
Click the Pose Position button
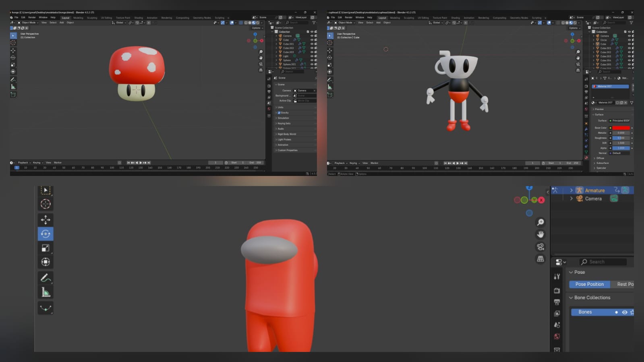click(x=589, y=284)
